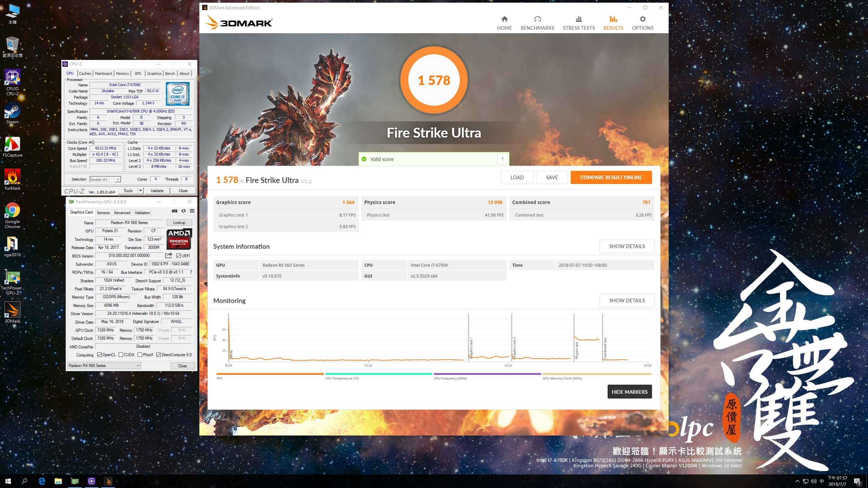868x488 pixels.
Task: Open CPU-Z About tab
Action: coord(184,74)
